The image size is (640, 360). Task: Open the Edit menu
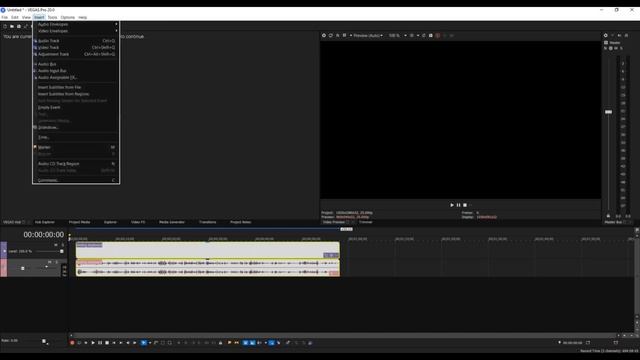[15, 18]
